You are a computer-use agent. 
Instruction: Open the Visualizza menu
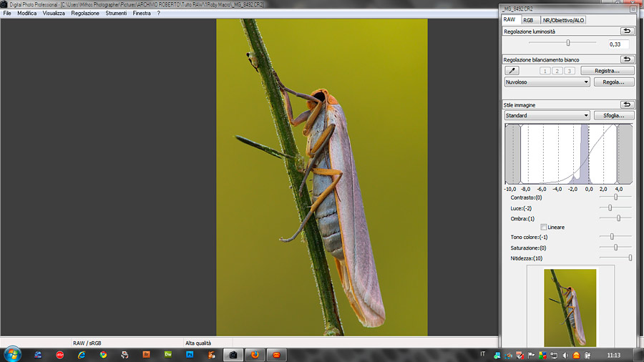pos(54,13)
